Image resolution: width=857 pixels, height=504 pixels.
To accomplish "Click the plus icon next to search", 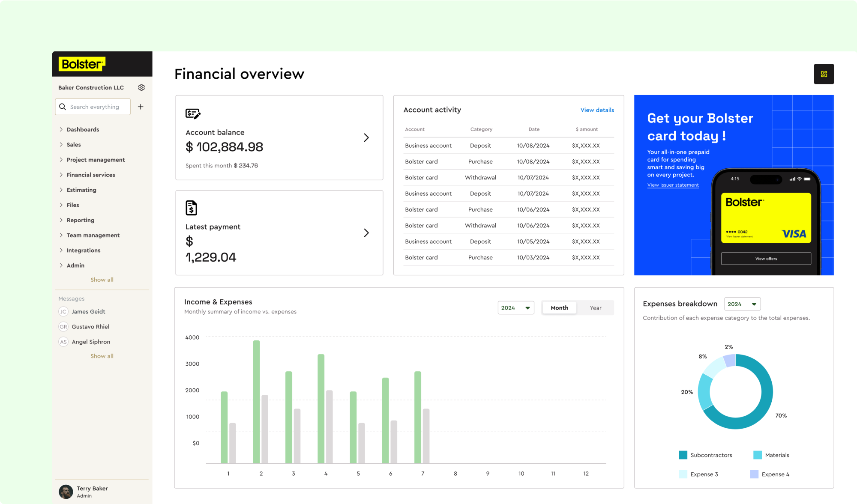I will (141, 107).
